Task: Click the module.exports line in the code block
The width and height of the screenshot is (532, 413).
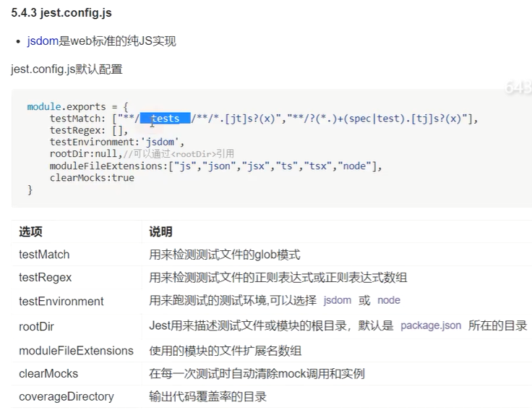Action: click(x=77, y=106)
